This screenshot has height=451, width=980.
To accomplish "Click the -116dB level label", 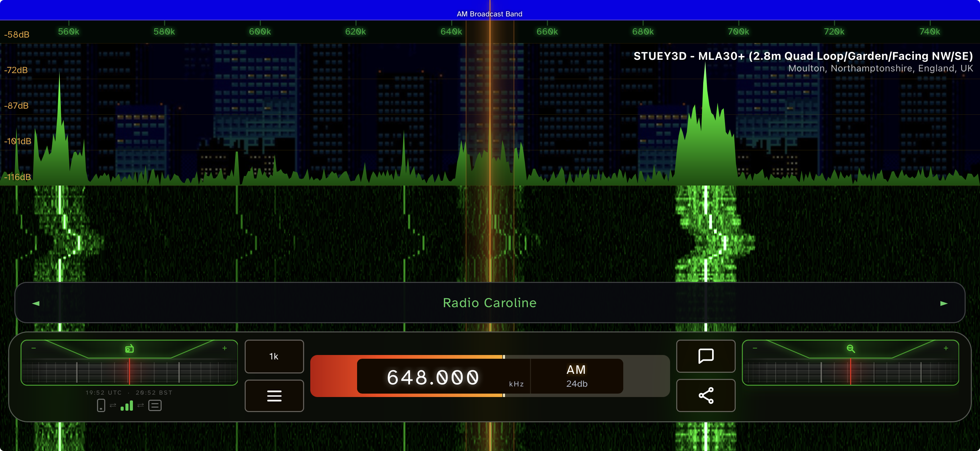I will pyautogui.click(x=17, y=177).
